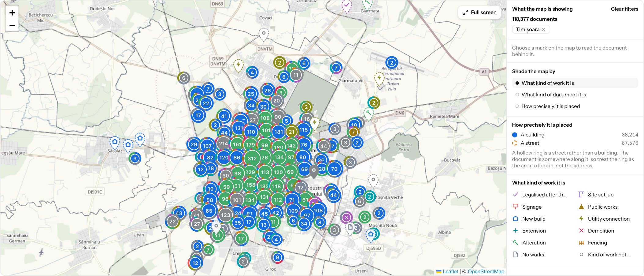Open the solid grey pin beside cluster 69
The height and width of the screenshot is (276, 644).
coord(313,171)
